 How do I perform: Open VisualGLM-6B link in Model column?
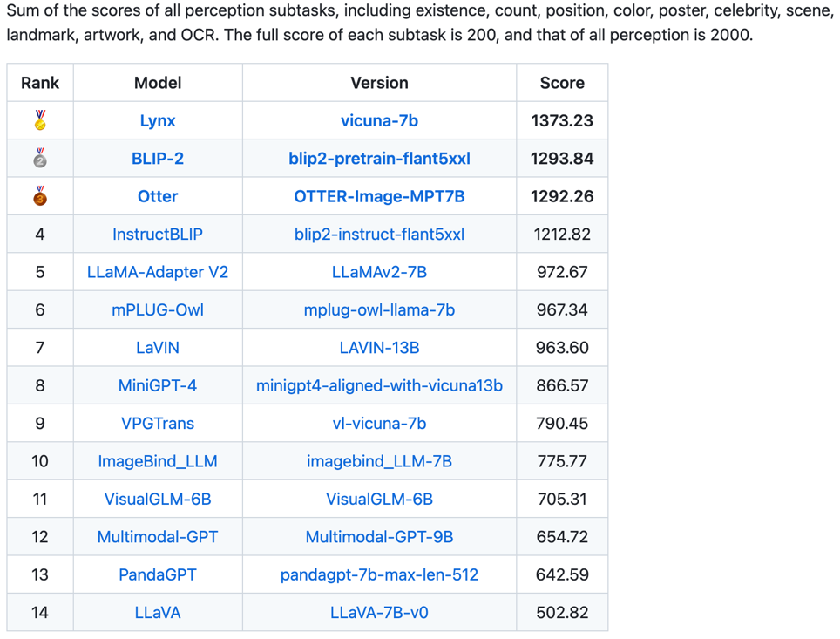pos(158,500)
